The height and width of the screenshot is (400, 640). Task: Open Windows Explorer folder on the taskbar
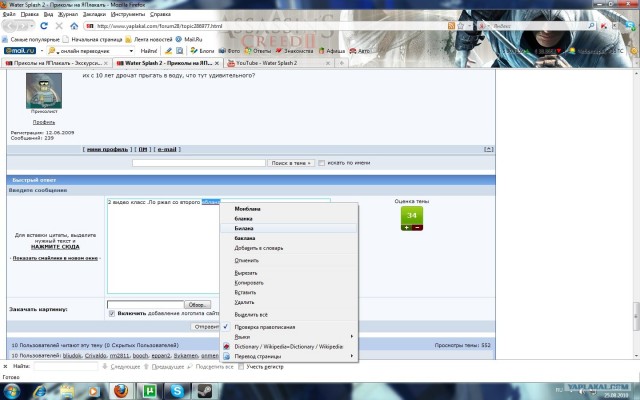[67, 391]
